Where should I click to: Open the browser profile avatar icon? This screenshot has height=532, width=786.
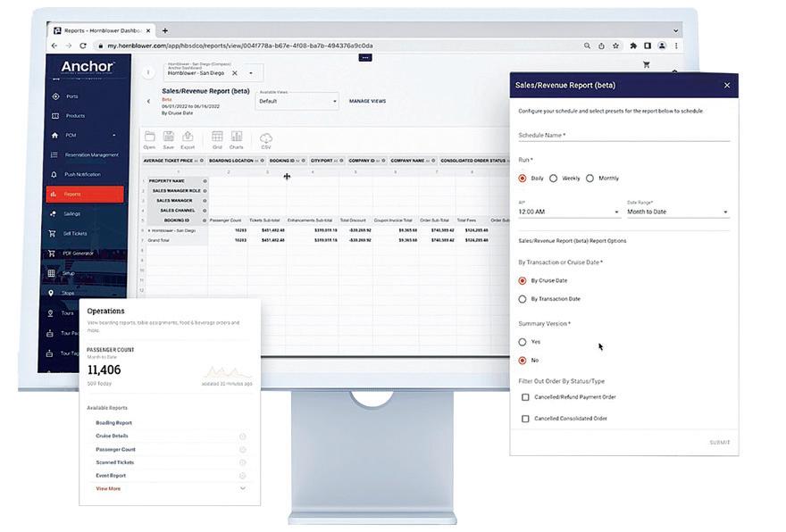(662, 46)
